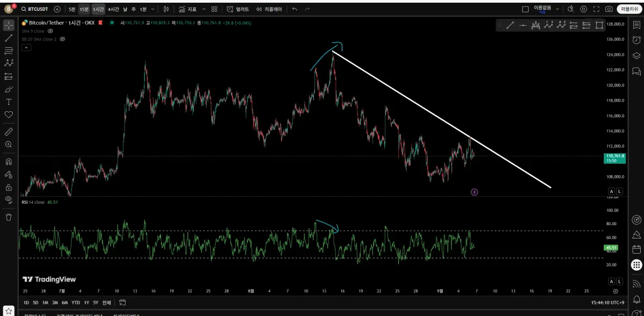Viewport: 644px width, 316px height.
Task: Open the object tree layers panel
Action: tap(636, 55)
